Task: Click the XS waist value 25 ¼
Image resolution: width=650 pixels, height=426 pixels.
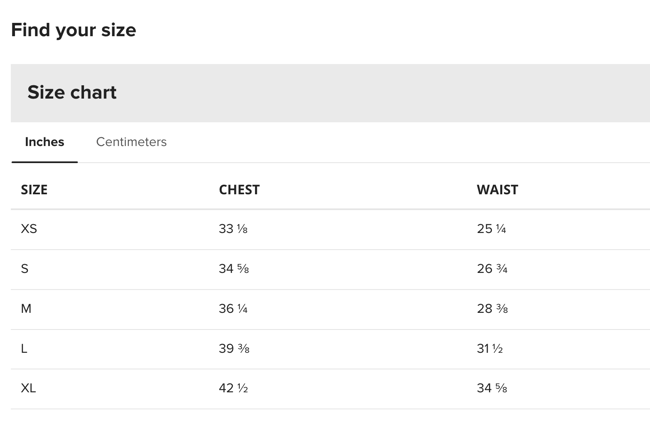Action: pos(491,229)
